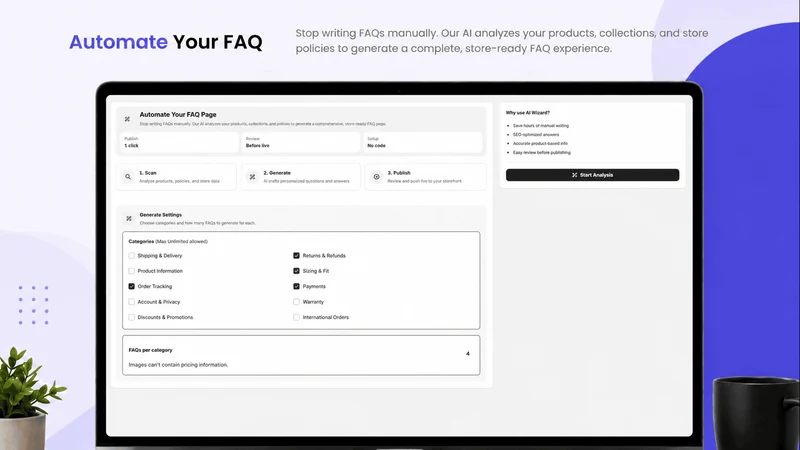Enable the Shipping & Delivery checkbox
The width and height of the screenshot is (800, 450).
pyautogui.click(x=132, y=256)
